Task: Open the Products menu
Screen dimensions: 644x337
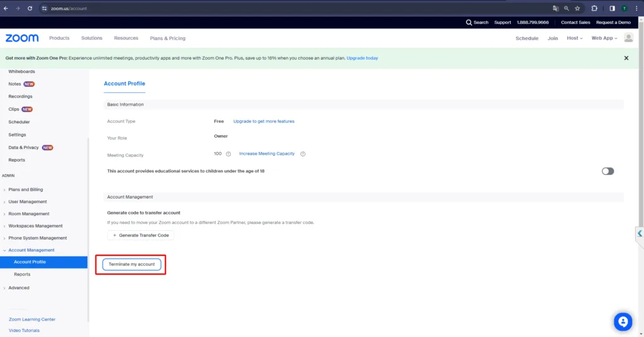Action: [59, 38]
